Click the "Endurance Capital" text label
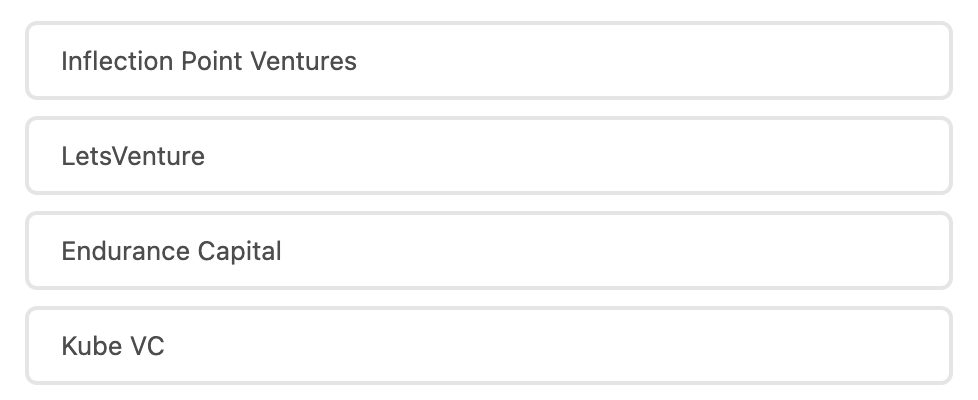 pos(171,251)
